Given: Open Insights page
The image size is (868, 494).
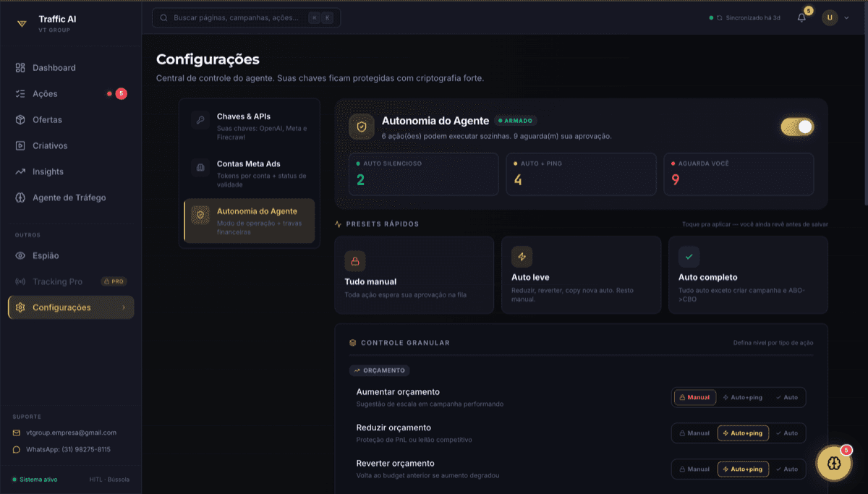Looking at the screenshot, I should [x=71, y=172].
